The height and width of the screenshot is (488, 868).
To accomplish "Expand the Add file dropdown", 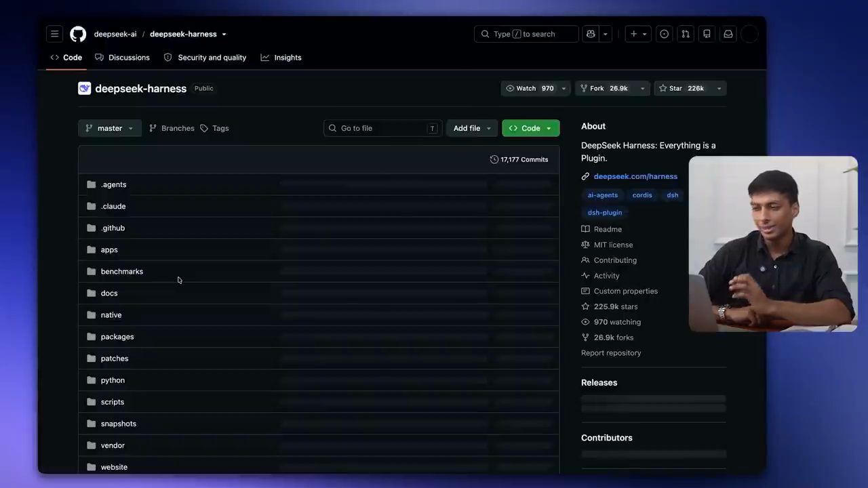I will pyautogui.click(x=472, y=128).
